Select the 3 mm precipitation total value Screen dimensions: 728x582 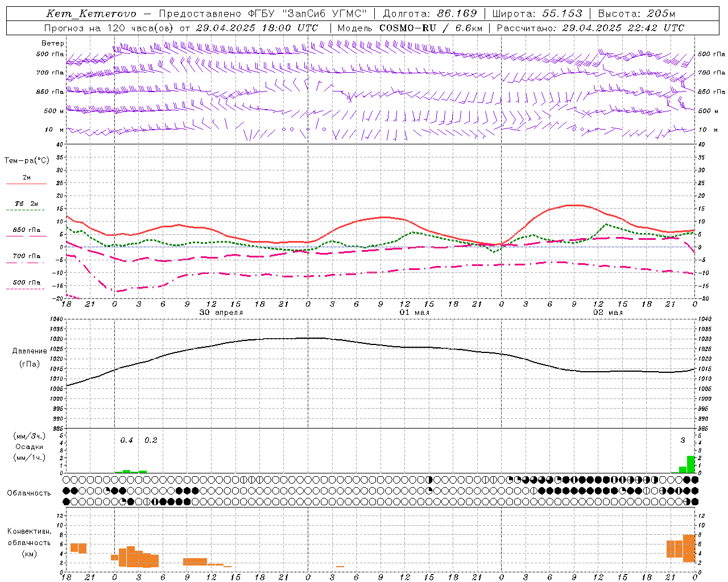pos(683,440)
